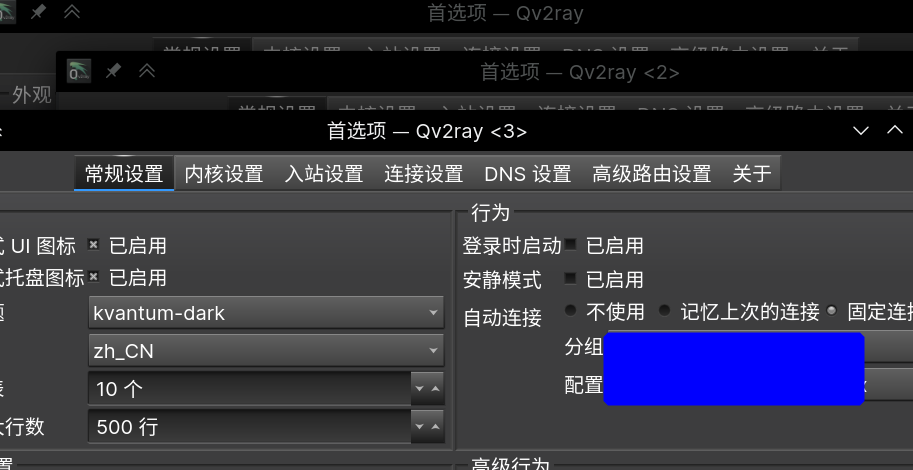This screenshot has width=913, height=470.
Task: Open the zh_CN language dropdown
Action: 266,351
